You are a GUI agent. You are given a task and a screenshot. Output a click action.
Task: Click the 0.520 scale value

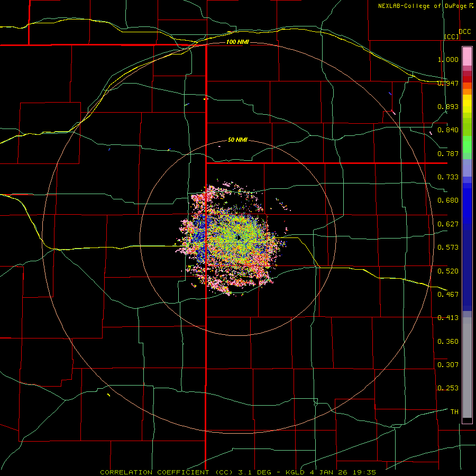pyautogui.click(x=448, y=271)
